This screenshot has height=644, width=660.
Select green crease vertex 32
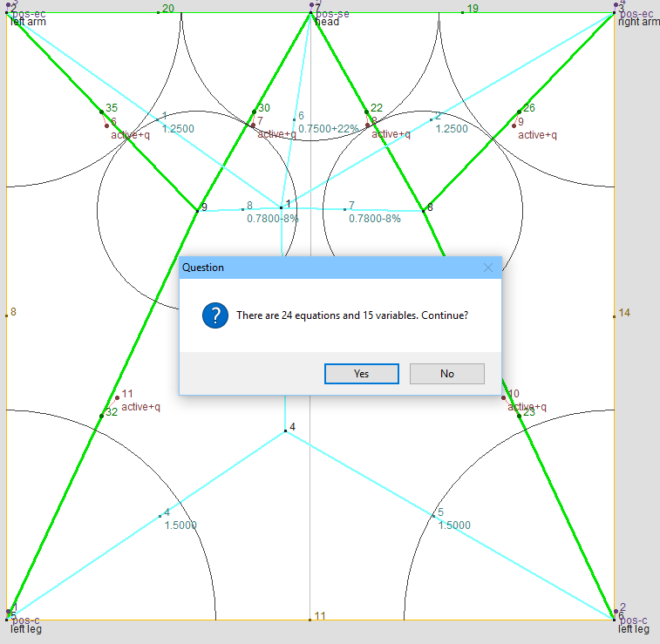click(101, 416)
